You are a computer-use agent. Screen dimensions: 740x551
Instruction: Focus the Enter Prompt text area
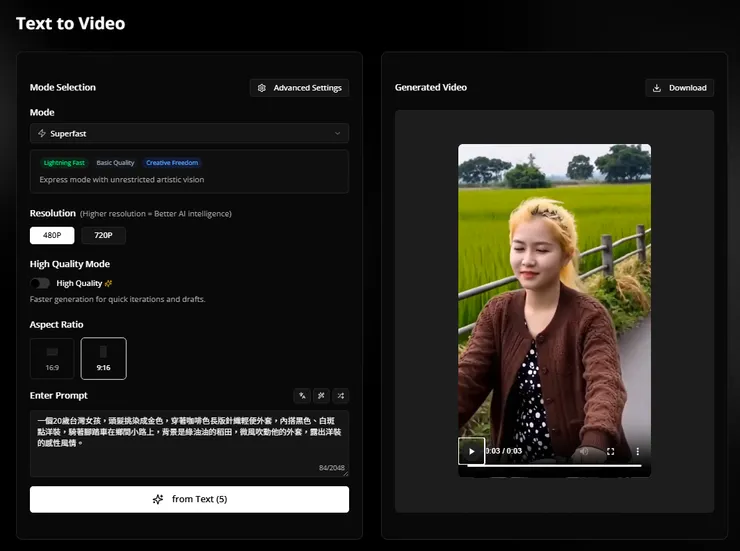[189, 443]
